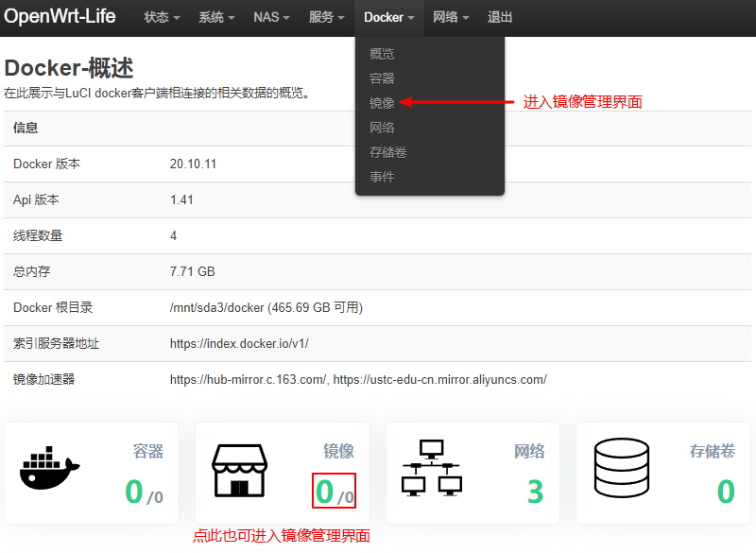Click the Api 版本 label
This screenshot has height=553, width=756.
coord(36,200)
